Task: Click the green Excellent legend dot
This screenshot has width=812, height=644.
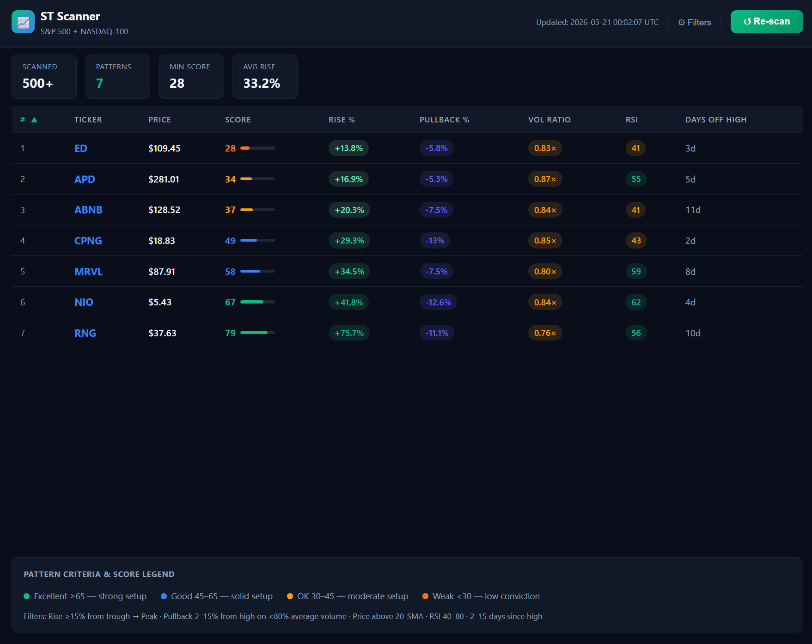Action: pos(27,596)
